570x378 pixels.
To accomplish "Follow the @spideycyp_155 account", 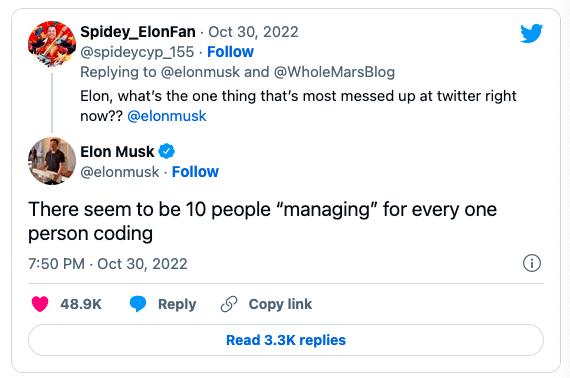I will pos(230,52).
